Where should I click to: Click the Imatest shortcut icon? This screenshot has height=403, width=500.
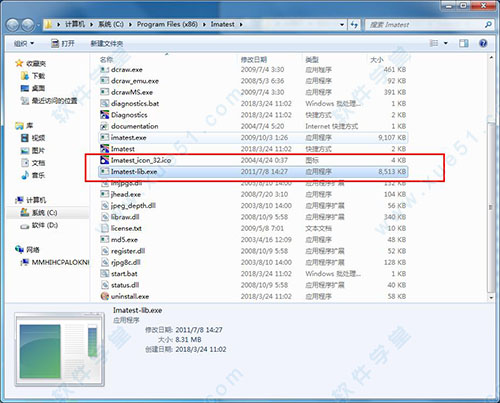(x=105, y=149)
